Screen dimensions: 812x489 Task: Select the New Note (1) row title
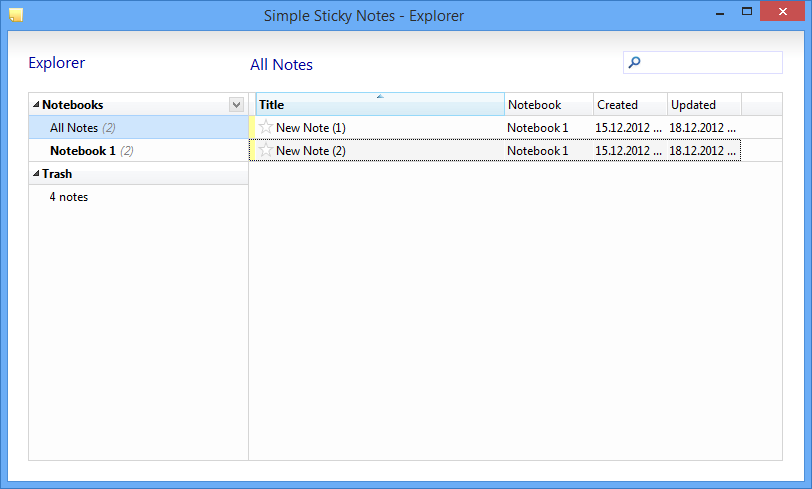[x=311, y=127]
